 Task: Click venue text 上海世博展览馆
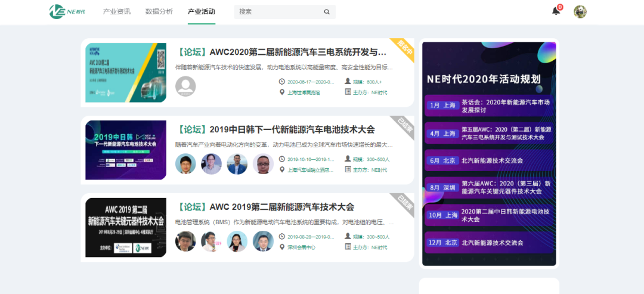pos(304,92)
